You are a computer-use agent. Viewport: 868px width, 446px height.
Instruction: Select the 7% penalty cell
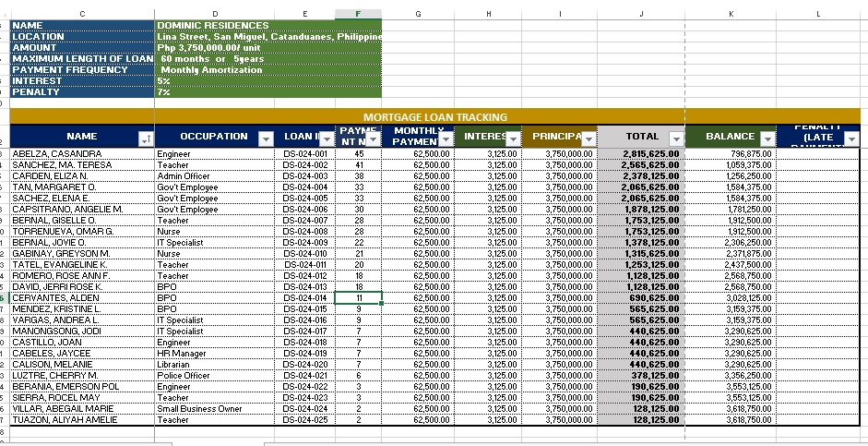tap(268, 92)
